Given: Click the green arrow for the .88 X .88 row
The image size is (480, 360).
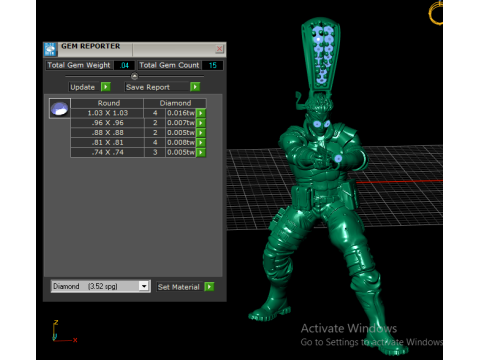Looking at the screenshot, I should point(201,133).
